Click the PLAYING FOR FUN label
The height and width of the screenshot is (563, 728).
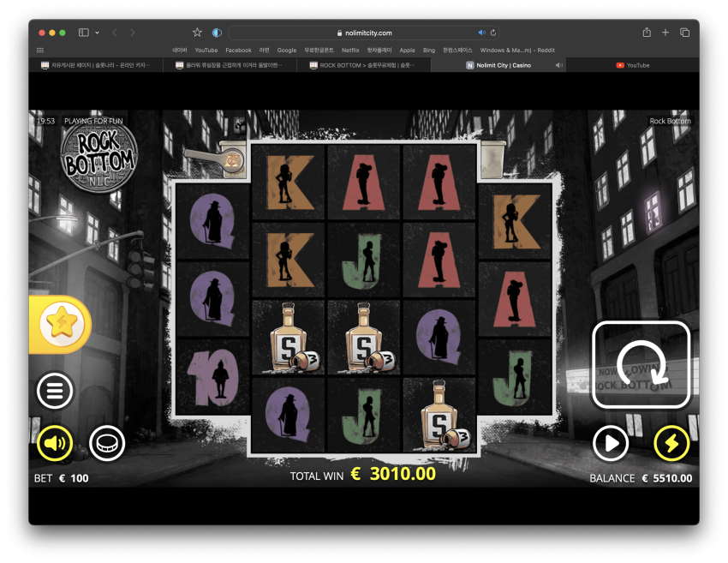93,121
